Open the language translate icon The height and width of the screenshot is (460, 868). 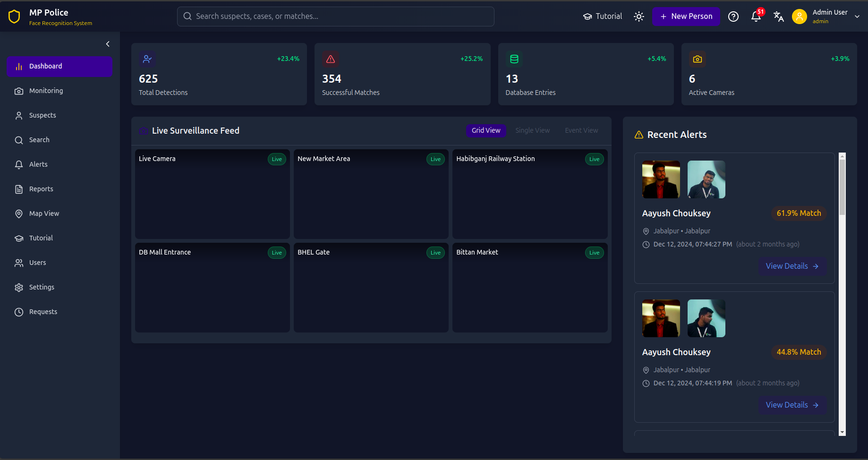[x=779, y=17]
